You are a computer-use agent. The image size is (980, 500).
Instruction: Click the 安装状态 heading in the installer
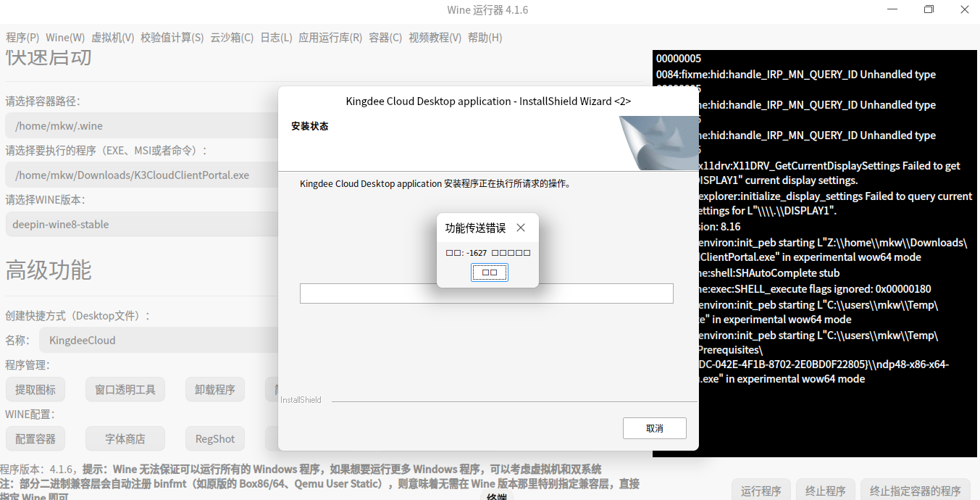point(310,126)
